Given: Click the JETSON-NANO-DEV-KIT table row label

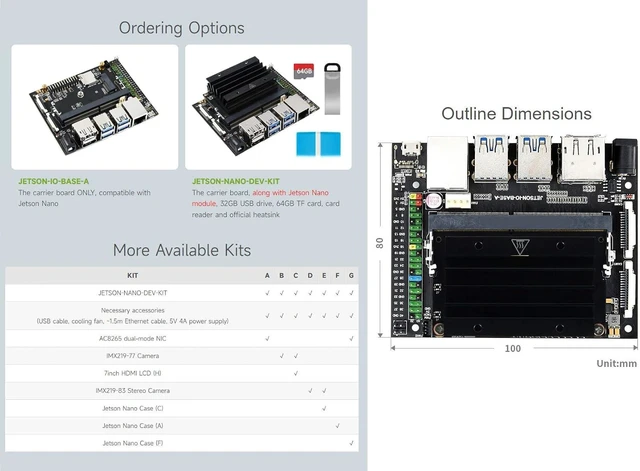Looking at the screenshot, I should (x=133, y=293).
